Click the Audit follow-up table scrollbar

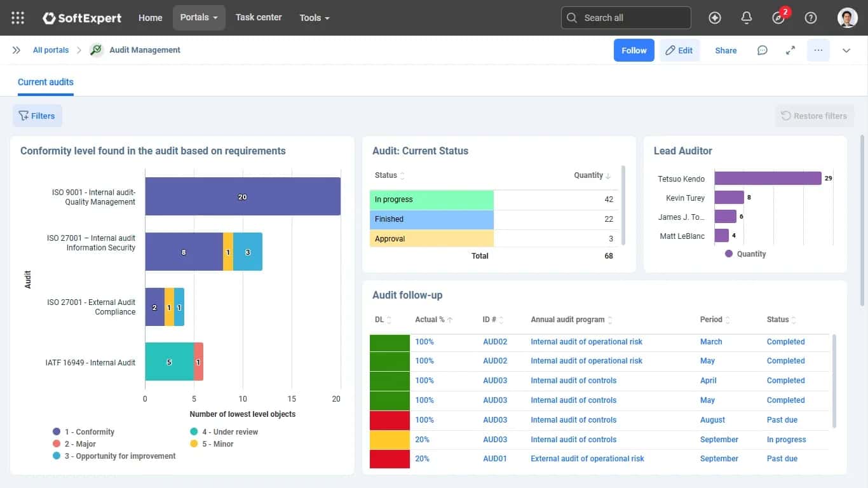(x=834, y=381)
